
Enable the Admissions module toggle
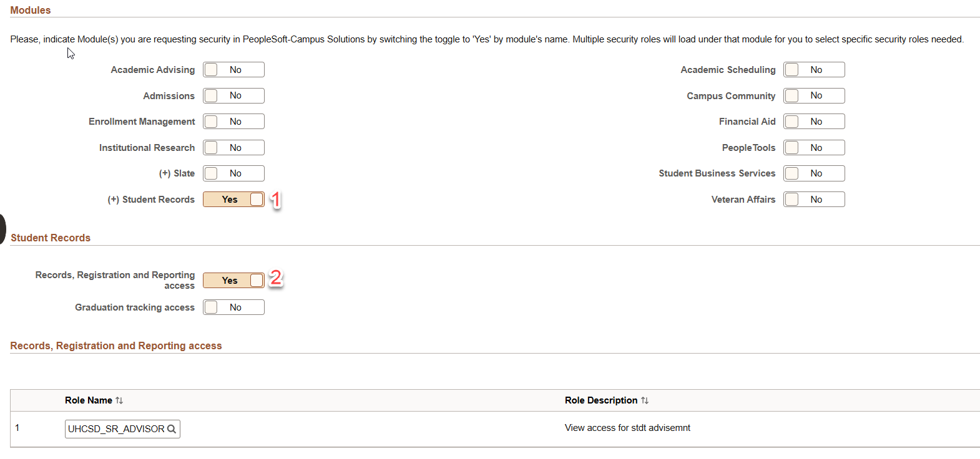coord(233,95)
